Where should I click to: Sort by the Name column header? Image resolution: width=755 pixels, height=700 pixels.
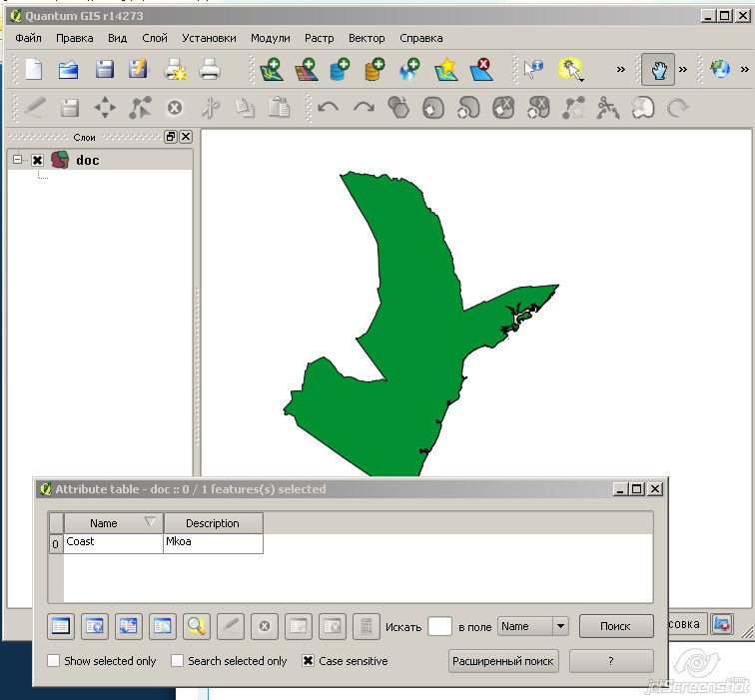pyautogui.click(x=114, y=523)
